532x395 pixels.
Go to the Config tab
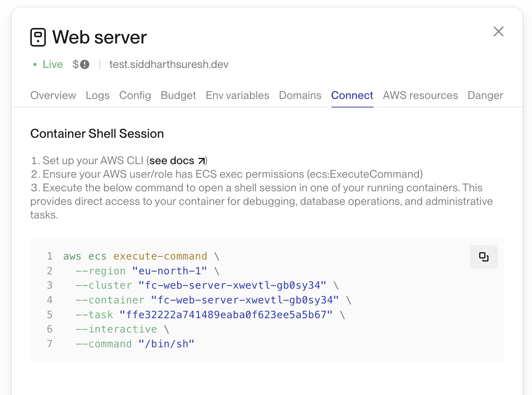click(135, 95)
